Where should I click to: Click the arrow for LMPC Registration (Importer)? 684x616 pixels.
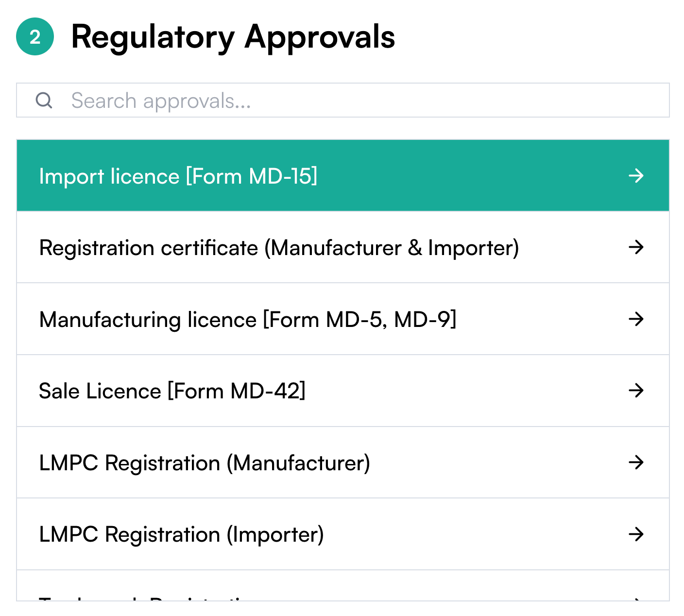636,534
